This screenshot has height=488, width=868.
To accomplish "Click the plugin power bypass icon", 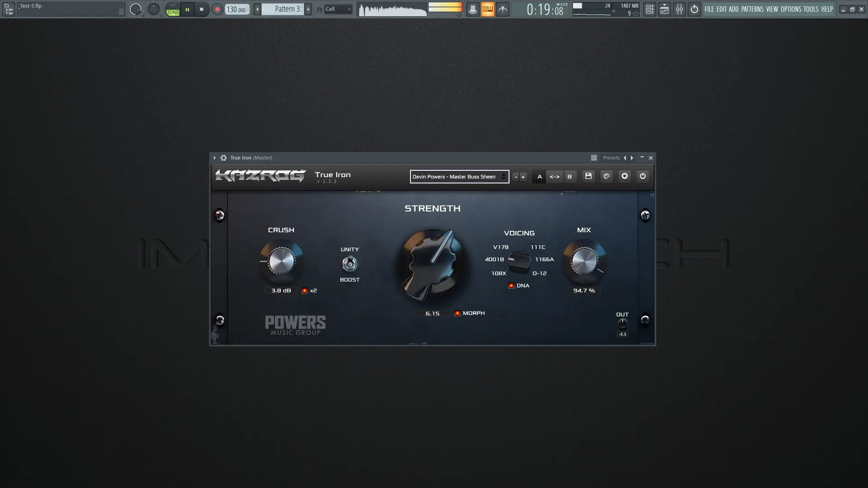I will pos(642,176).
